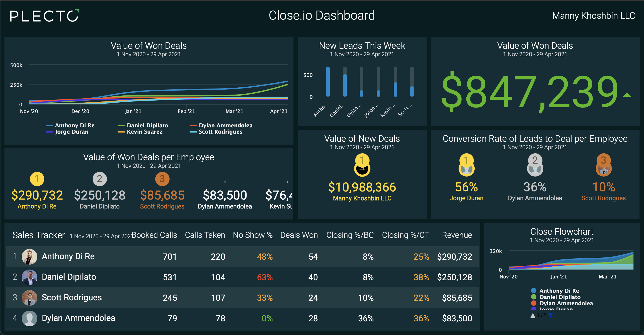Viewport: 644px width, 335px height.
Task: Click Manny Khoshbin LLC in the header
Action: point(593,16)
